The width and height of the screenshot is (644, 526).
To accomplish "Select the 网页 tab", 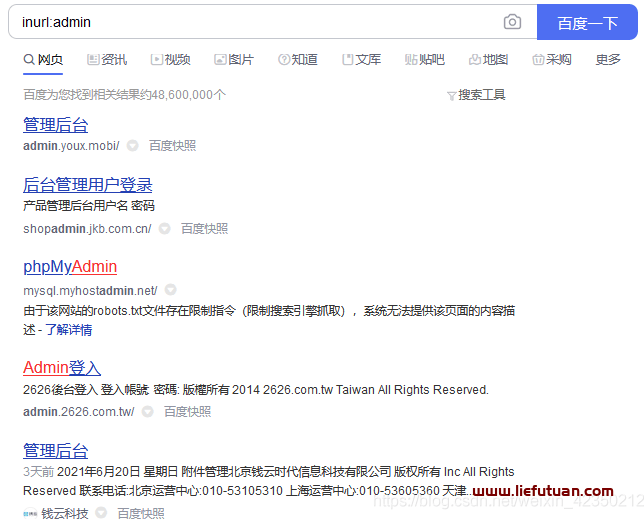I will click(43, 60).
